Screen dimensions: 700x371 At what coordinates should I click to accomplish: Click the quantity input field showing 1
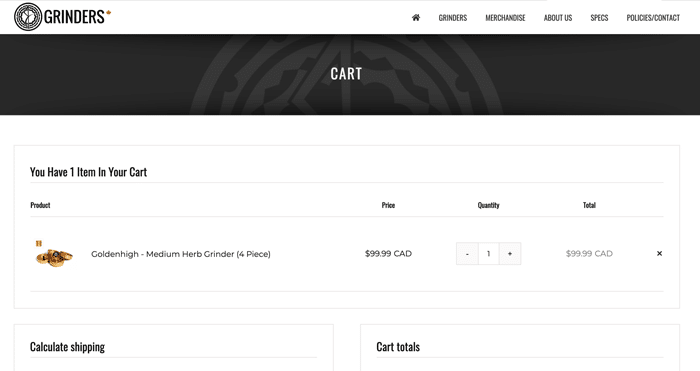(x=488, y=254)
